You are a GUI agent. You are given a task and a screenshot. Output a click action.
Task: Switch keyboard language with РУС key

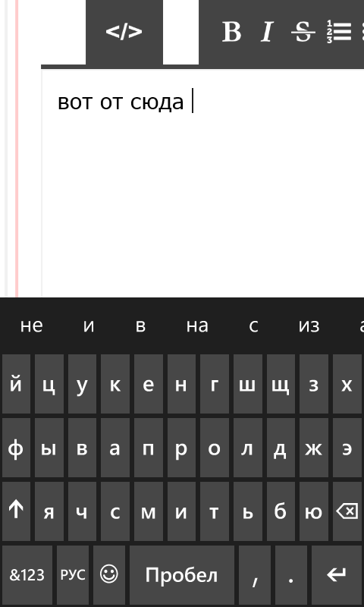(x=73, y=575)
